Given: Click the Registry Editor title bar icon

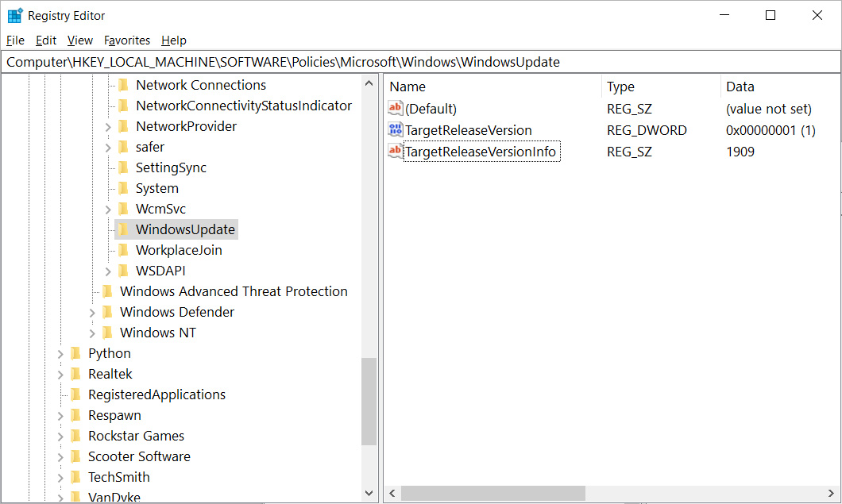Looking at the screenshot, I should [15, 16].
